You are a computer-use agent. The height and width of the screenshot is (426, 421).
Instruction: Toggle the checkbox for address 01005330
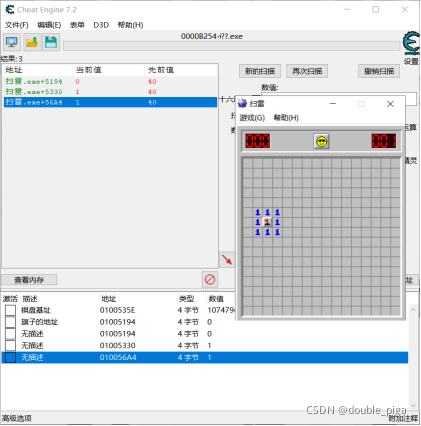click(x=10, y=345)
